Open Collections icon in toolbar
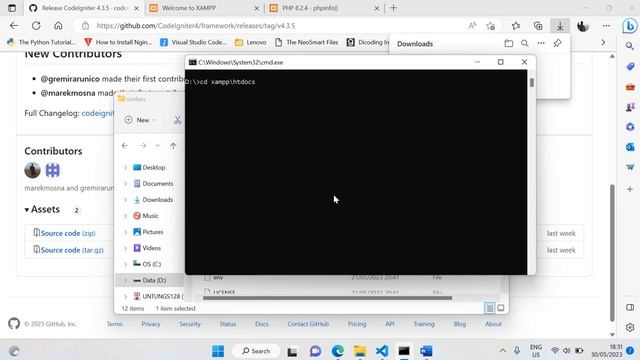This screenshot has width=640, height=360. 538,26
